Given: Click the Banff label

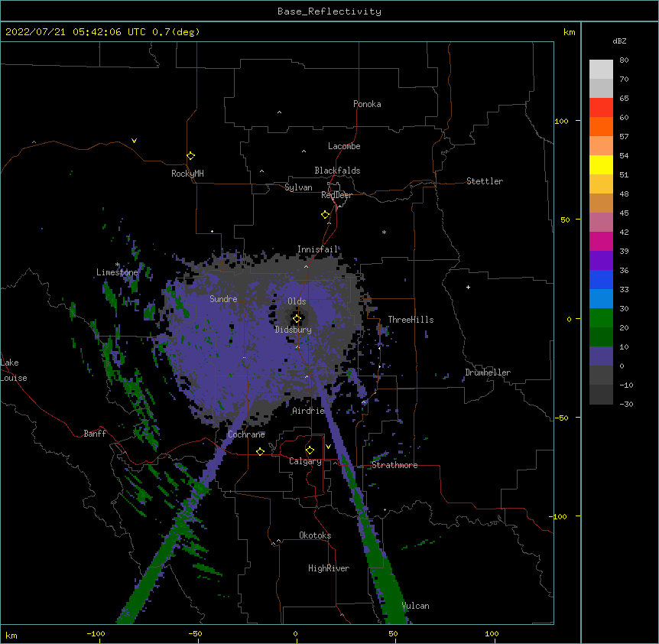Looking at the screenshot, I should click(95, 434).
